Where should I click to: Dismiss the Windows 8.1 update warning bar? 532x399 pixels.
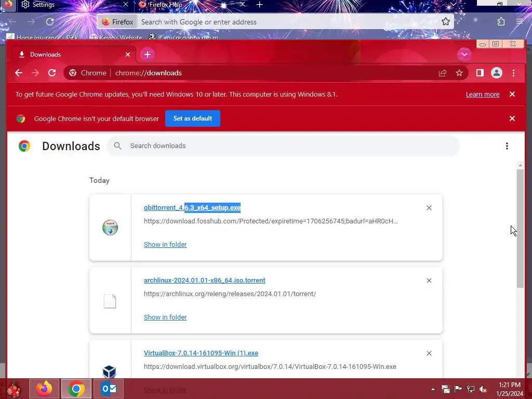[x=512, y=95]
